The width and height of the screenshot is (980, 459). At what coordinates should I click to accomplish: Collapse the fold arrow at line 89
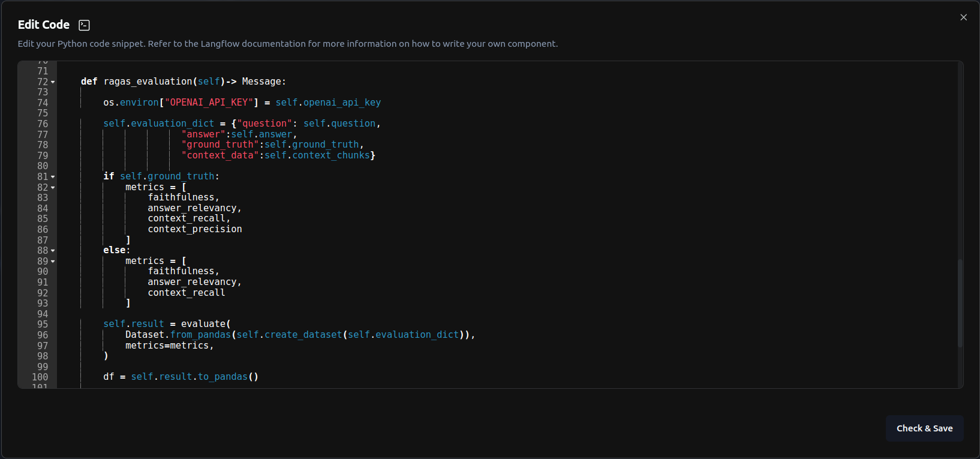click(53, 262)
